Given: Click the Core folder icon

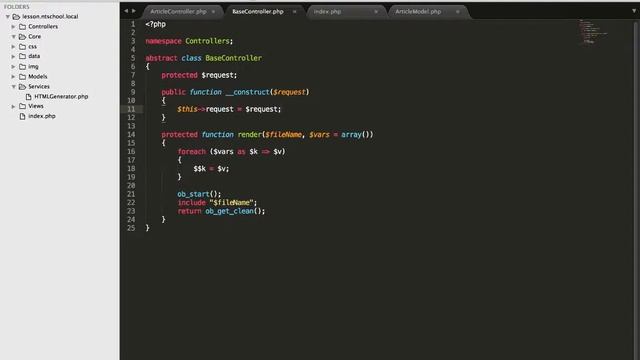Looking at the screenshot, I should [x=22, y=37].
